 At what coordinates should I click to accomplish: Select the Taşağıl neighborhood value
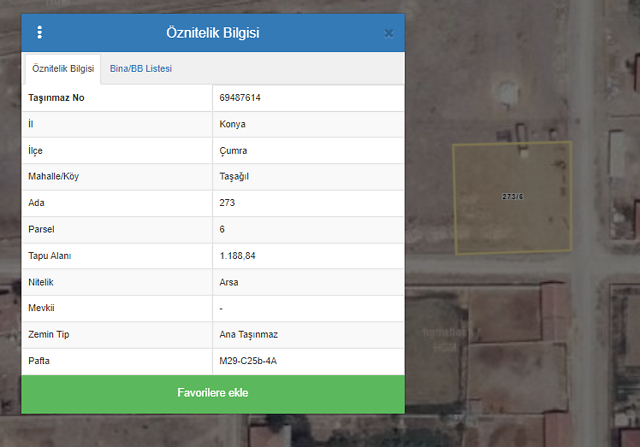[236, 177]
